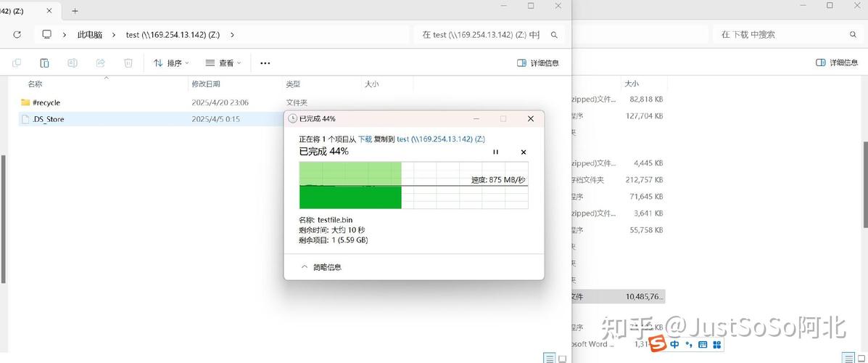Open a new tab with the plus button

point(75,11)
